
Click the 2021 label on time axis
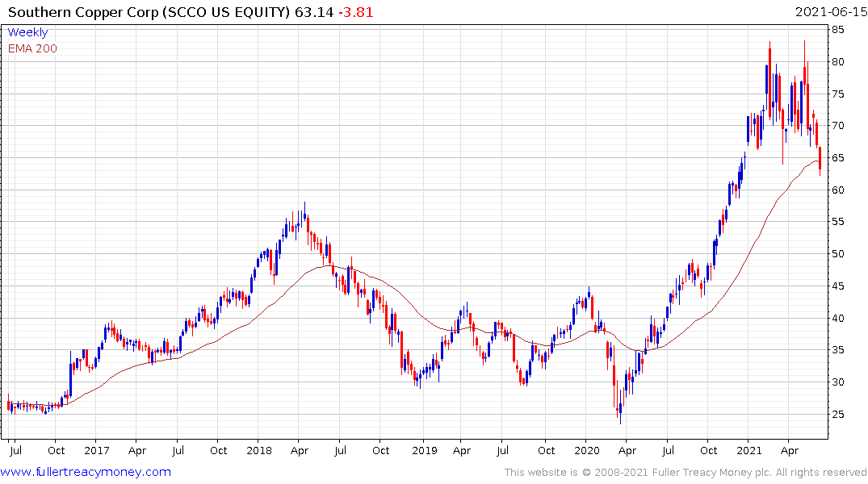coord(749,450)
